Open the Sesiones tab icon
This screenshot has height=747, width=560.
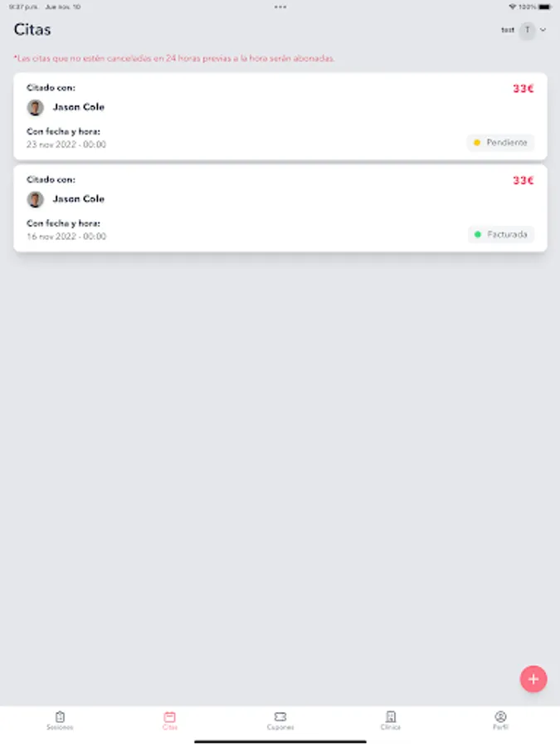(60, 716)
